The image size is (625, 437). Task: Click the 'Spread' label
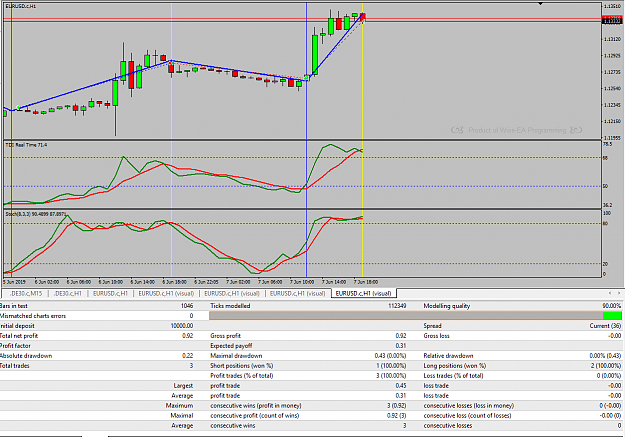pyautogui.click(x=432, y=326)
